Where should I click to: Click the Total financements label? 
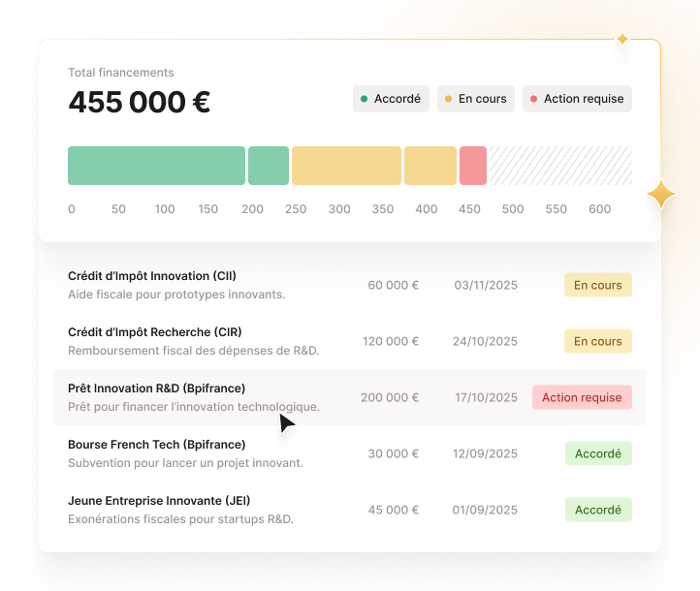coord(121,73)
